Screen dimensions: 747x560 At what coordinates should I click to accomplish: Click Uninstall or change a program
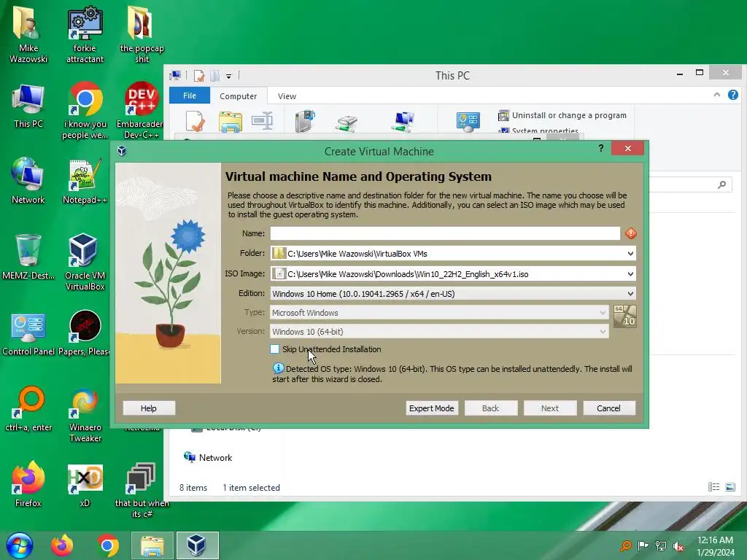tap(562, 115)
